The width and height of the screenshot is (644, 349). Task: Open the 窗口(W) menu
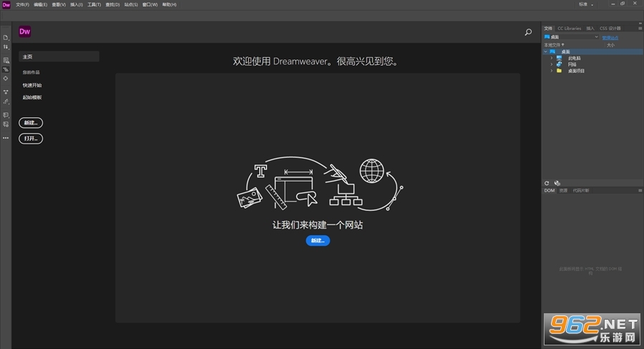150,4
